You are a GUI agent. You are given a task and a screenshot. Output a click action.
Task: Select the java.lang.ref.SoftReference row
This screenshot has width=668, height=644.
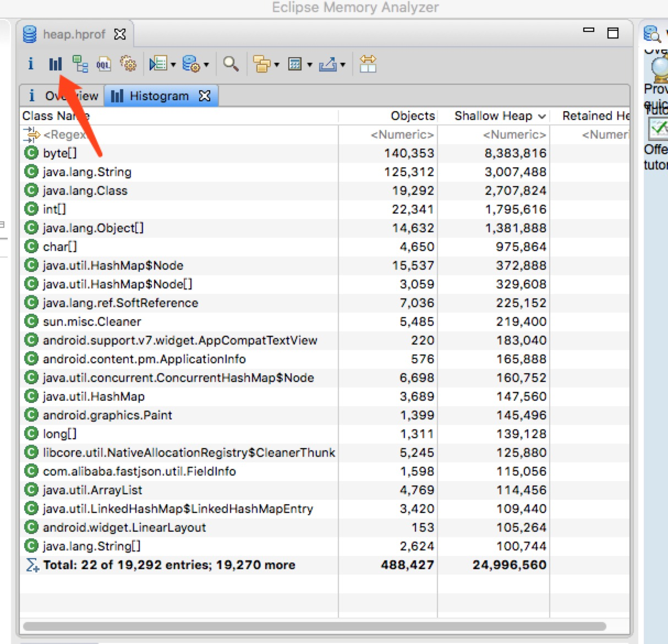click(325, 303)
